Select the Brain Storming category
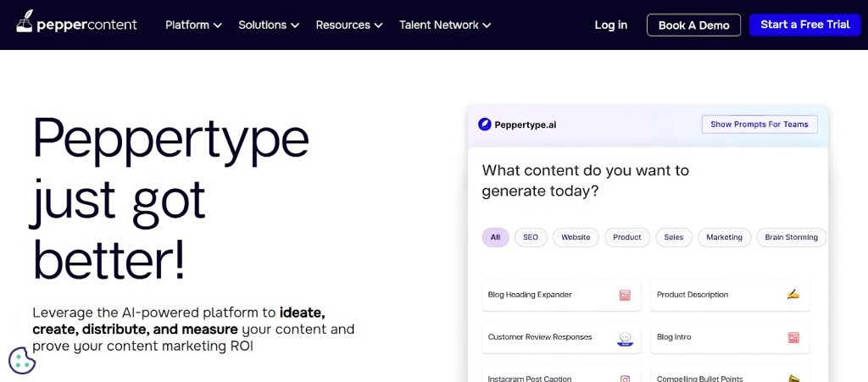 (x=791, y=237)
